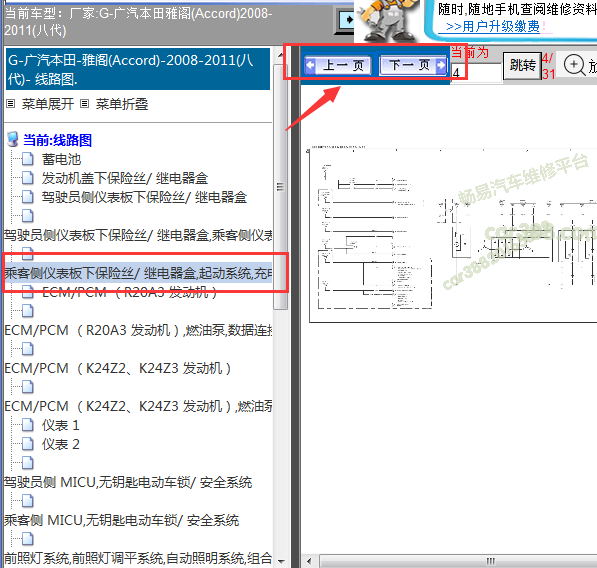Collapse all menus with 菜单折叠
The height and width of the screenshot is (568, 597).
click(x=121, y=104)
